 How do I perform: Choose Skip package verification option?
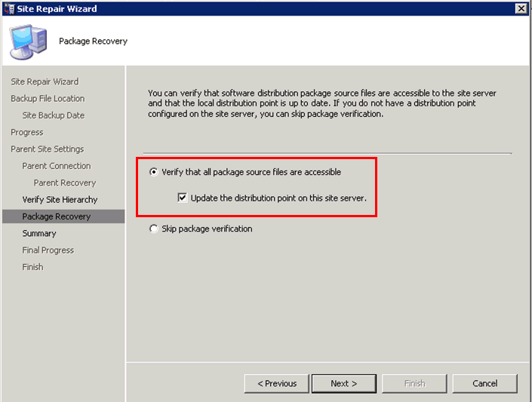point(154,229)
